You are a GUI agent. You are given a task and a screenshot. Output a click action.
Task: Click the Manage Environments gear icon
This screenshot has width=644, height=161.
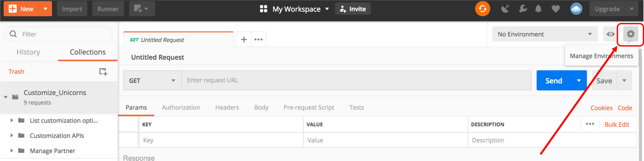tap(630, 34)
